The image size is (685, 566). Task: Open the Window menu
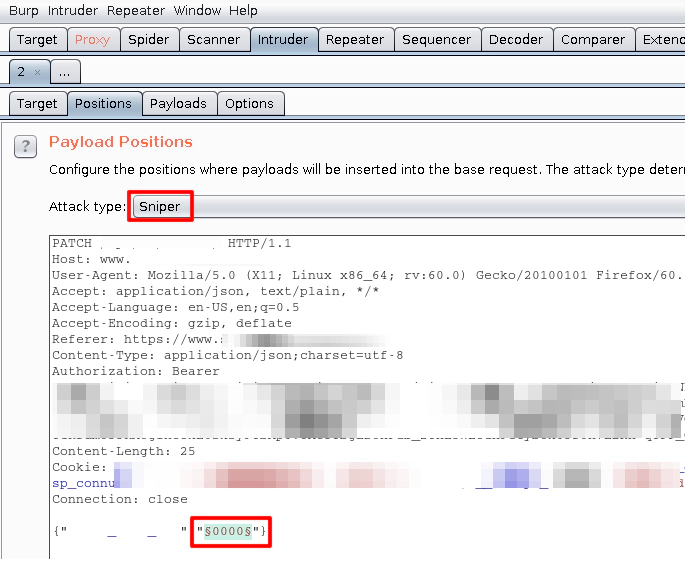pos(197,11)
